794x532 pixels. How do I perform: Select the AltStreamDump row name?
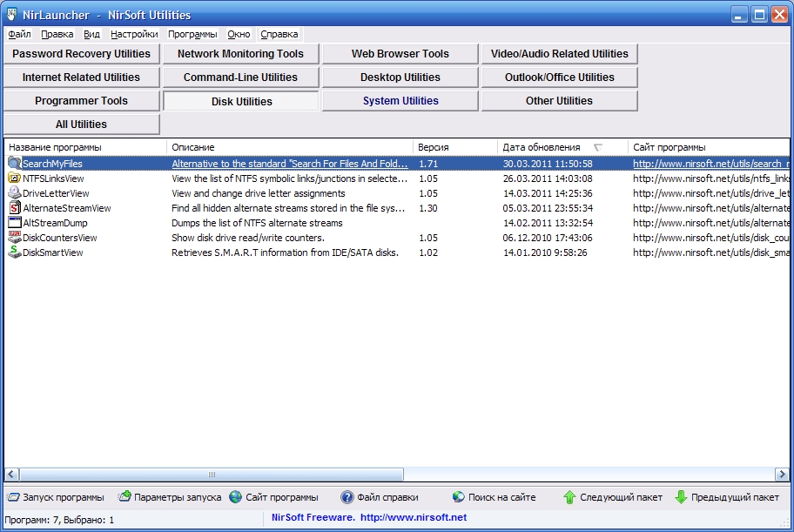(55, 222)
